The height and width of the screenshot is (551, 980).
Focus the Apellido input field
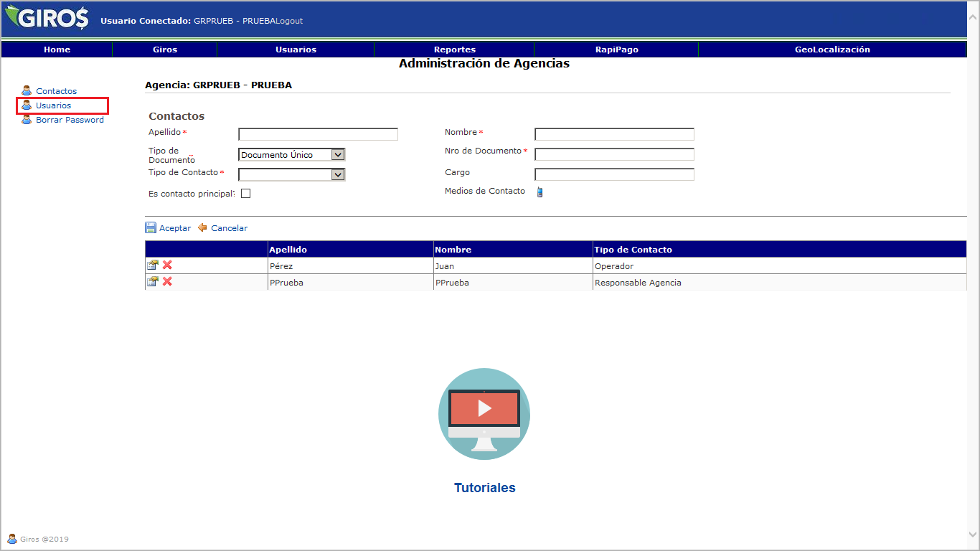click(x=318, y=134)
